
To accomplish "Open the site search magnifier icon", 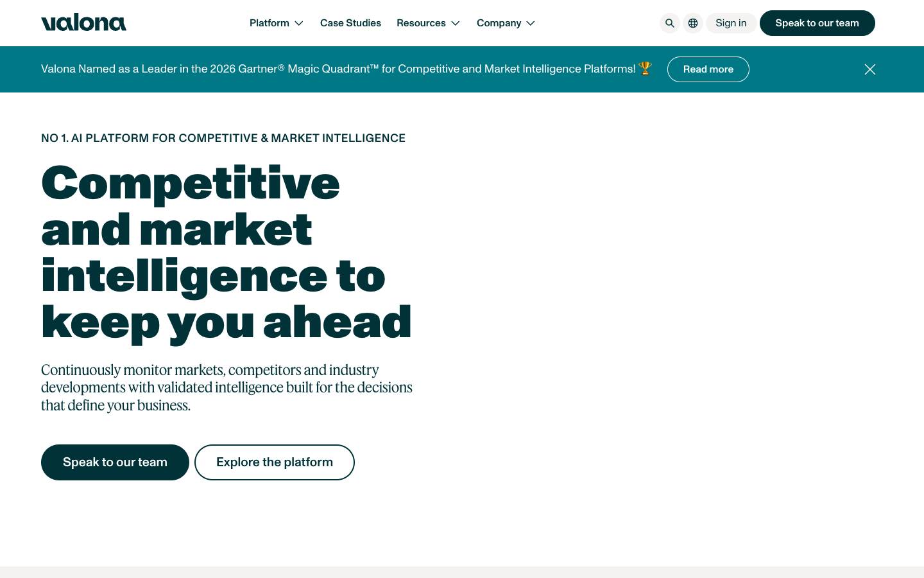I will point(669,23).
